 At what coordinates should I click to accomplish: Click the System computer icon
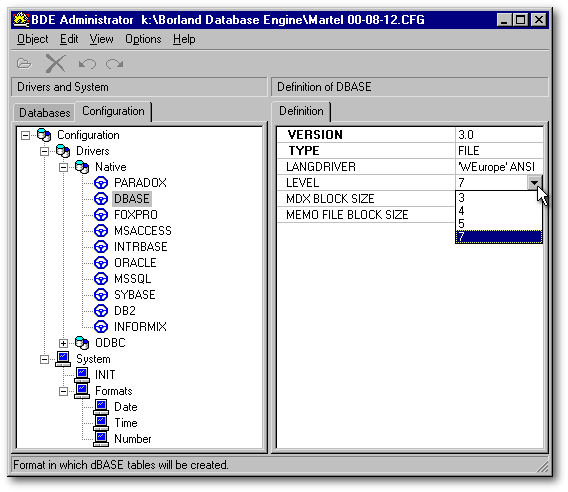(63, 359)
